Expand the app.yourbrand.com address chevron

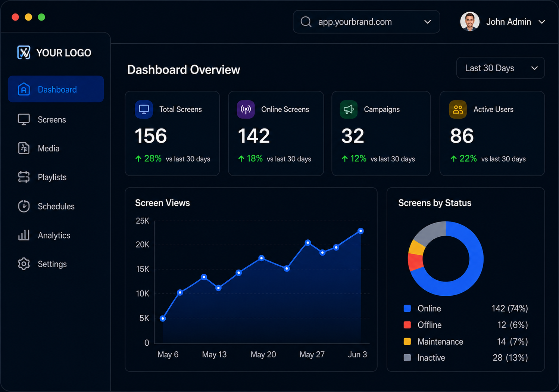coord(428,22)
